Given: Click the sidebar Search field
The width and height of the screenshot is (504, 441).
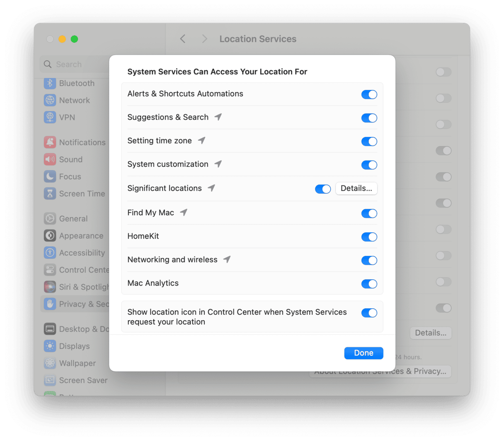Looking at the screenshot, I should click(75, 64).
